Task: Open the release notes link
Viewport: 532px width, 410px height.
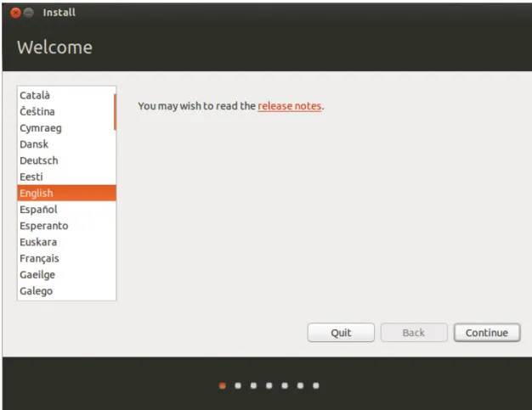Action: [290, 106]
